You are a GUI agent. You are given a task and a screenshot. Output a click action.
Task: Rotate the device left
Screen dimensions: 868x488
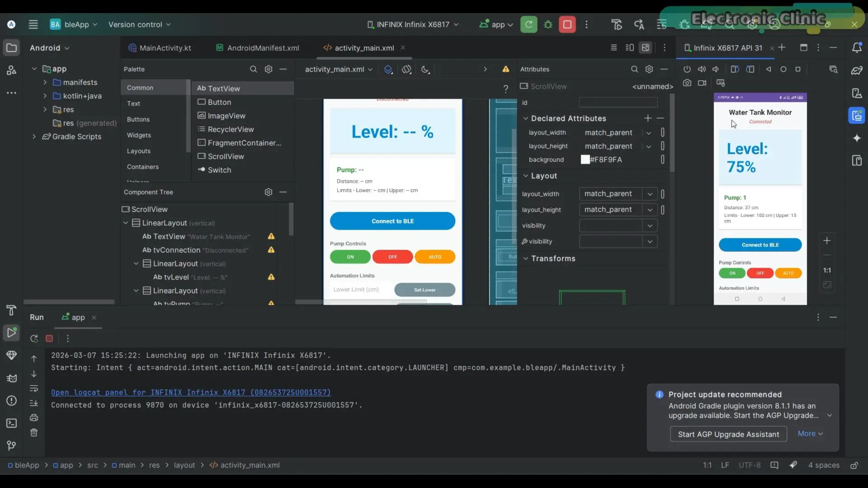pyautogui.click(x=735, y=69)
